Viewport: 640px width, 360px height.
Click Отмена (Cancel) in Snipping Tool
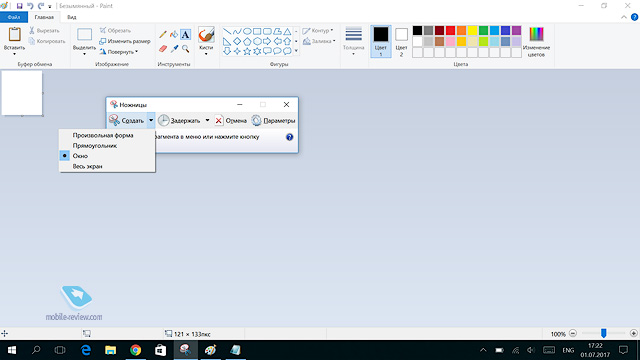point(231,120)
